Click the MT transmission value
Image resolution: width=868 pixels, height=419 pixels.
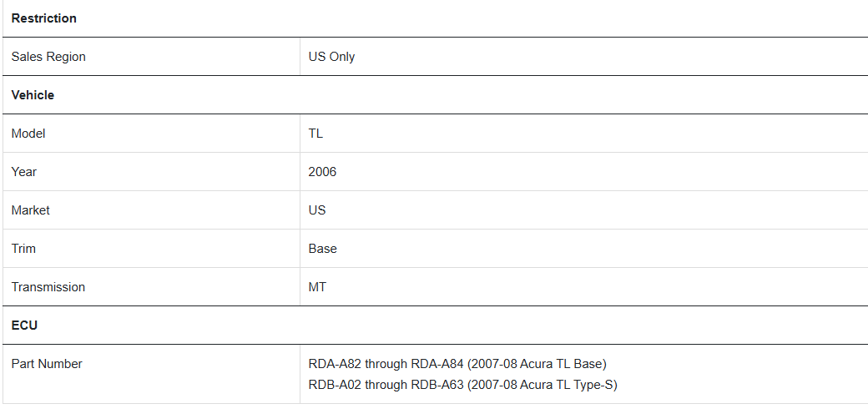[317, 287]
